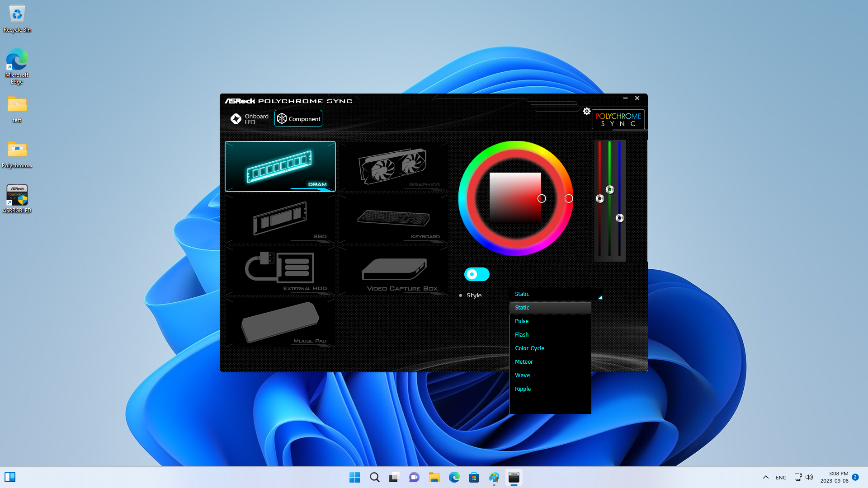Drag the red color channel slider

pyautogui.click(x=599, y=198)
